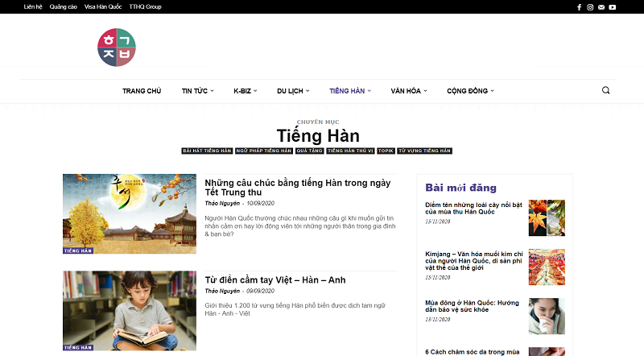The image size is (644, 356).
Task: Open the Kimjang sidebar post thumbnail
Action: (x=546, y=267)
